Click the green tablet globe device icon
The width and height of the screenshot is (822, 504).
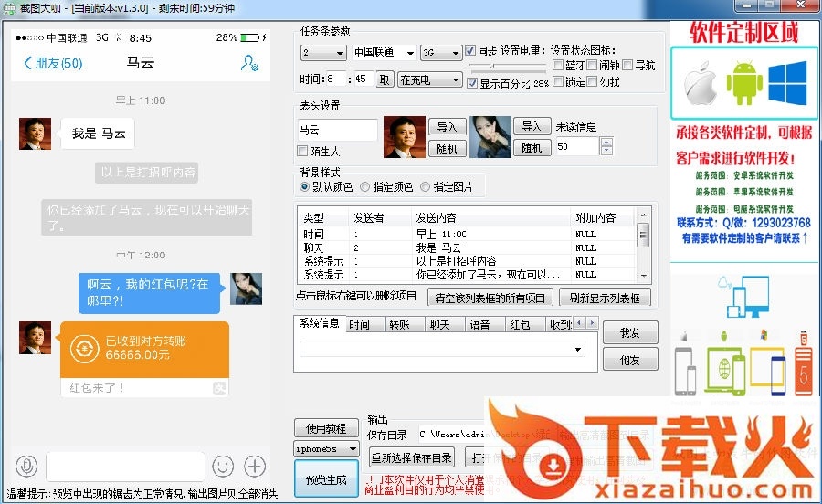pyautogui.click(x=725, y=371)
